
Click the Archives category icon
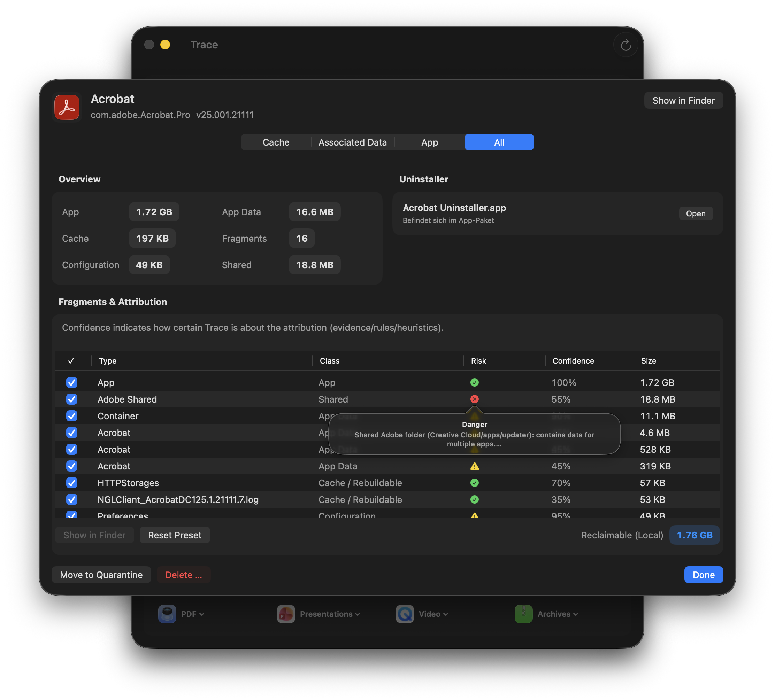click(524, 614)
